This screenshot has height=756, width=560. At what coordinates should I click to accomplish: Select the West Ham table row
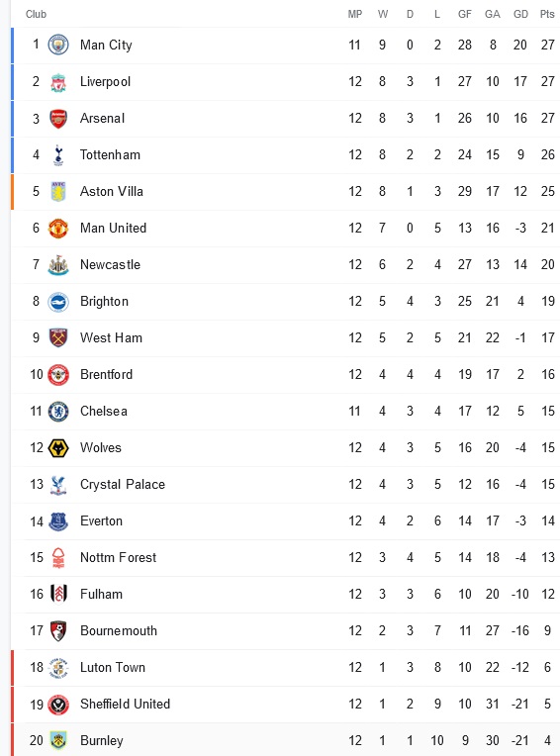tap(285, 338)
